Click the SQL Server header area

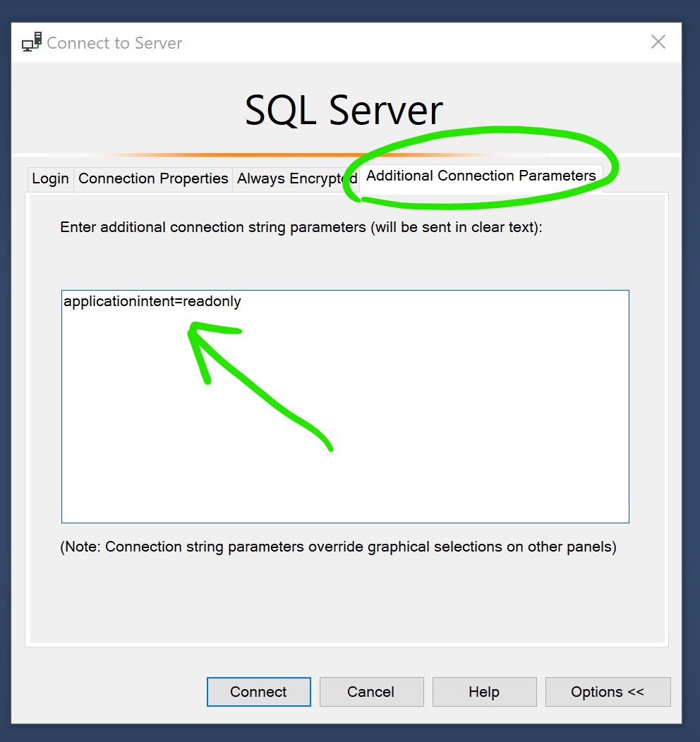click(344, 109)
